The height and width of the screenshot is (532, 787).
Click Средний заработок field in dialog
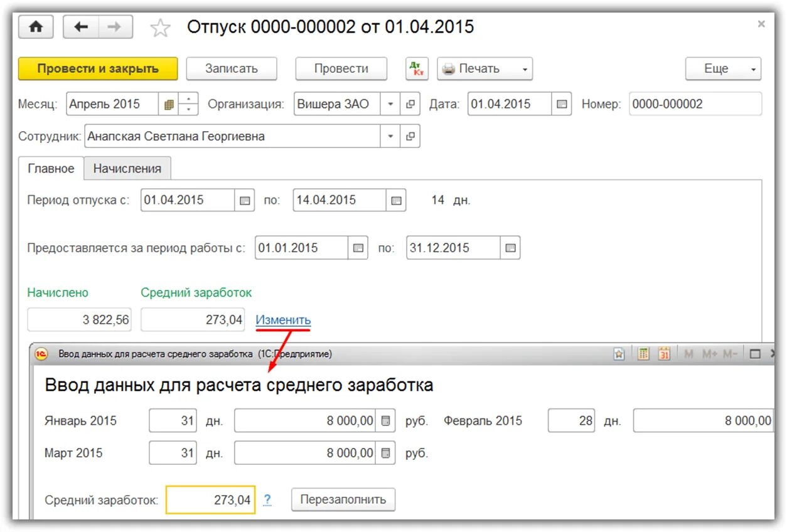pyautogui.click(x=211, y=500)
